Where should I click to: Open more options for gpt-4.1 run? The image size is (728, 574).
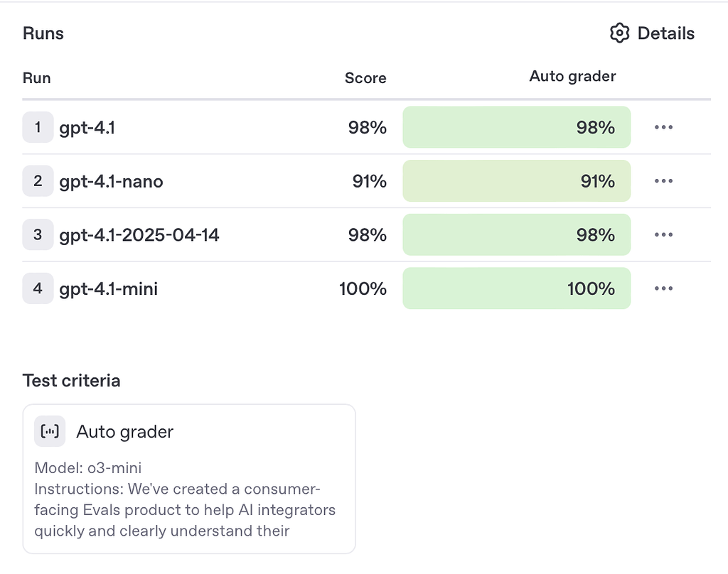pos(663,128)
